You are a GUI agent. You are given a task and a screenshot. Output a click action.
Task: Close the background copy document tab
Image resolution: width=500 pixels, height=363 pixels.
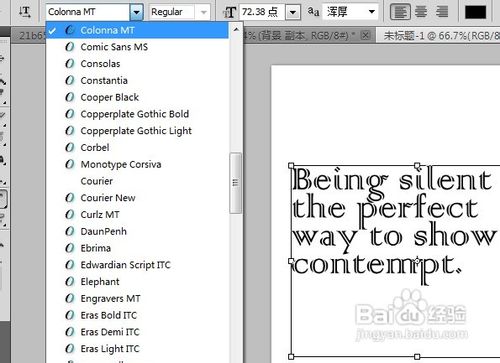(365, 35)
